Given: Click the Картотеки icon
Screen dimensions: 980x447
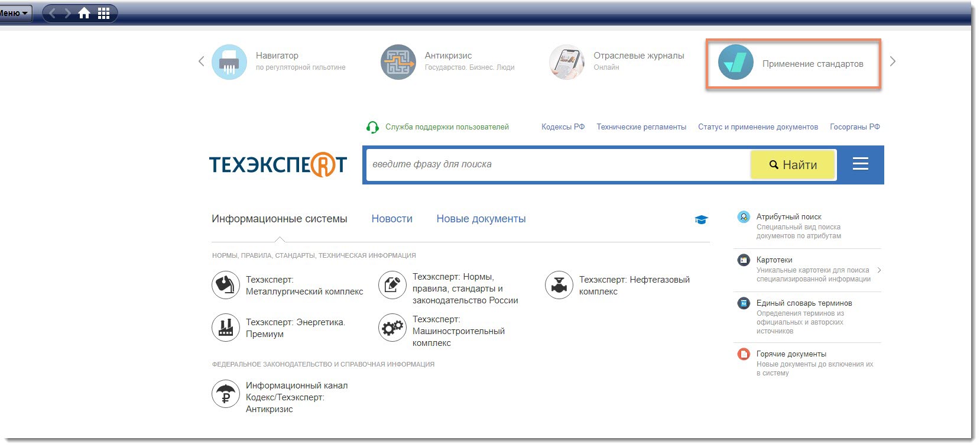Looking at the screenshot, I should pos(744,260).
